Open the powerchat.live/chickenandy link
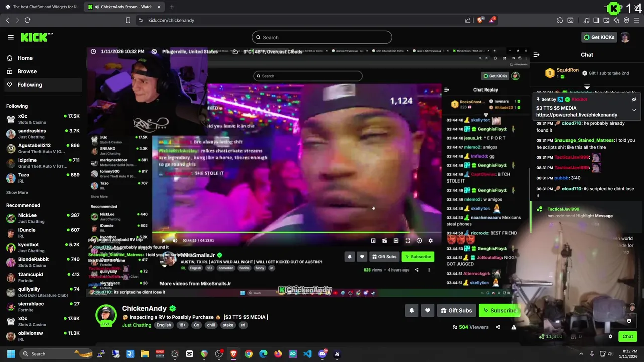Image resolution: width=644 pixels, height=362 pixels. tap(577, 115)
